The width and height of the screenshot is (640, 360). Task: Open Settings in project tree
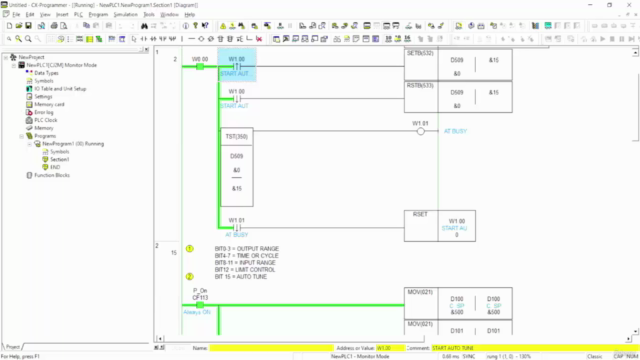pos(43,97)
